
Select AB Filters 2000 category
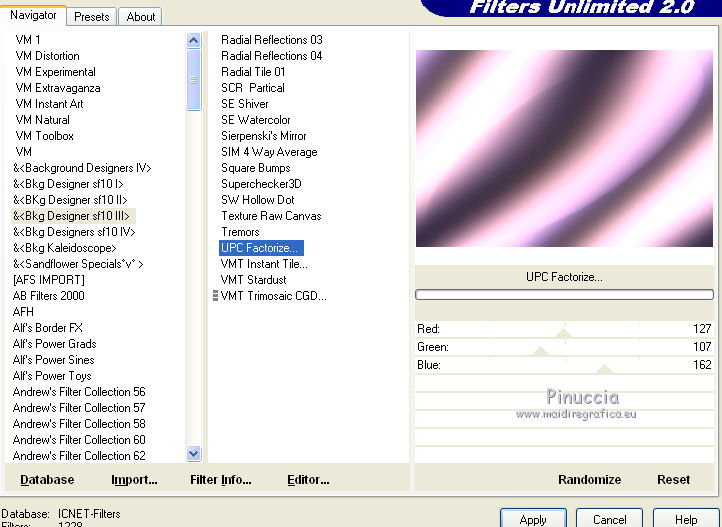tap(48, 295)
